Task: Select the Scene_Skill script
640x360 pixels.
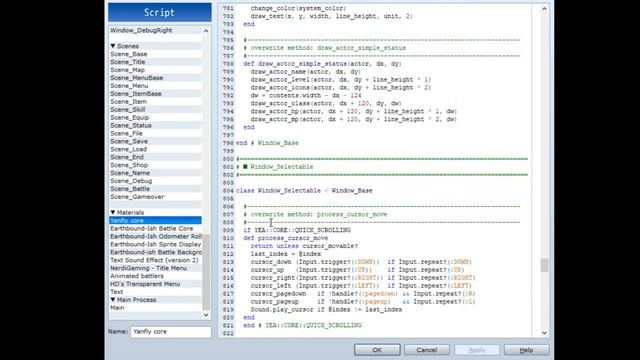Action: pos(156,109)
